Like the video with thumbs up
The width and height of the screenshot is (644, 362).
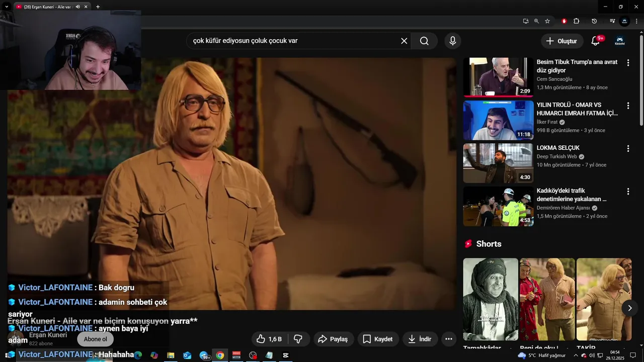pos(269,339)
